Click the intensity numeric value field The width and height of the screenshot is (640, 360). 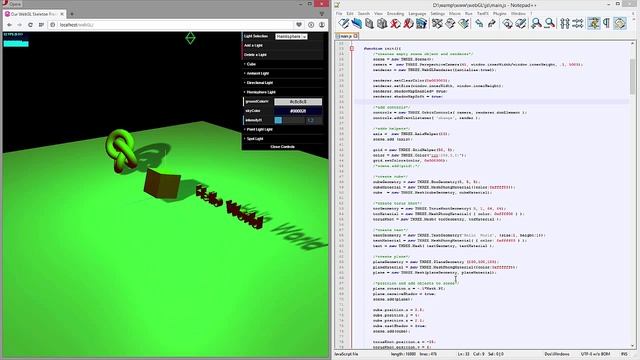pos(314,120)
